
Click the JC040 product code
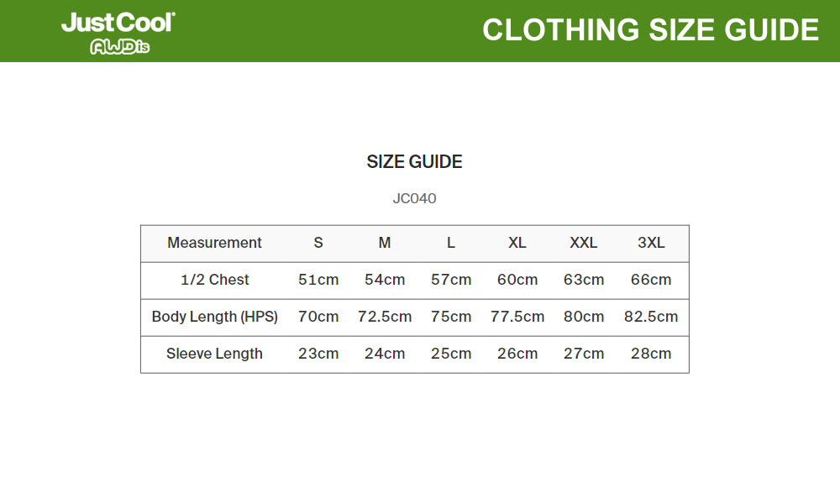click(415, 199)
